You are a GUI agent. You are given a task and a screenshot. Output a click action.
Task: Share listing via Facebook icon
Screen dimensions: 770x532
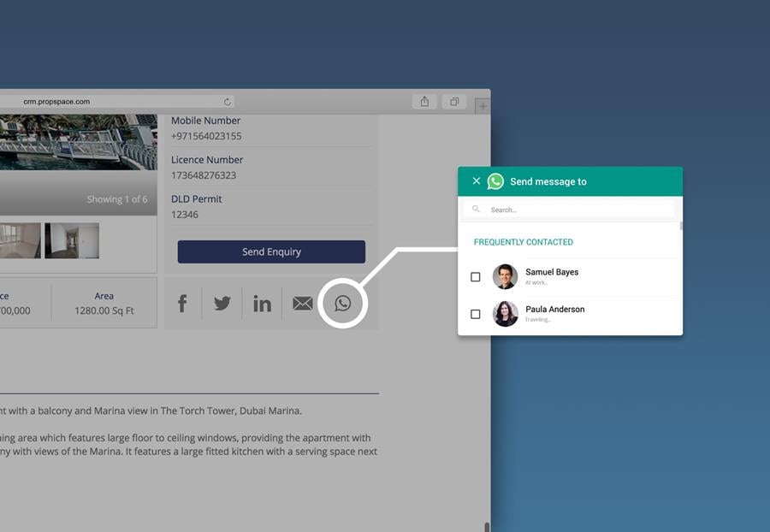[x=182, y=304]
